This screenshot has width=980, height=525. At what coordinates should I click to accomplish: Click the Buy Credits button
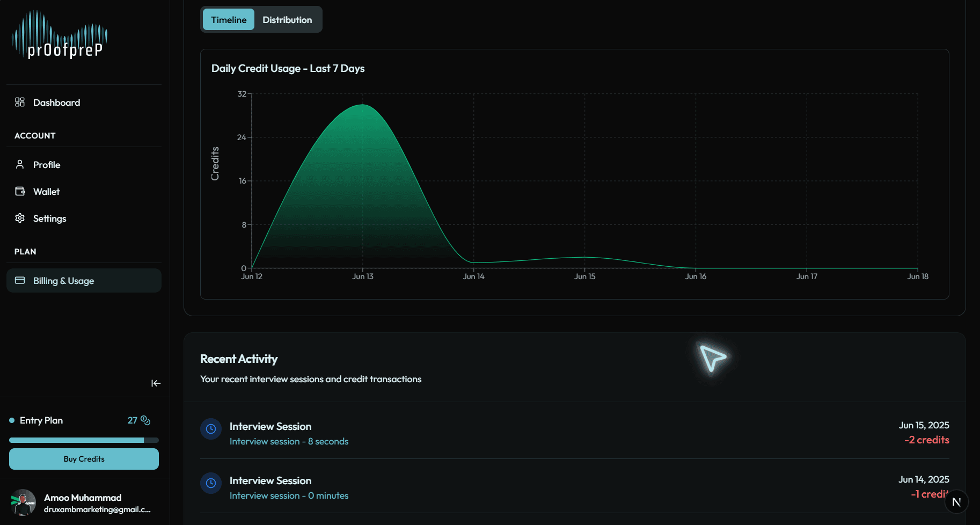pyautogui.click(x=84, y=459)
